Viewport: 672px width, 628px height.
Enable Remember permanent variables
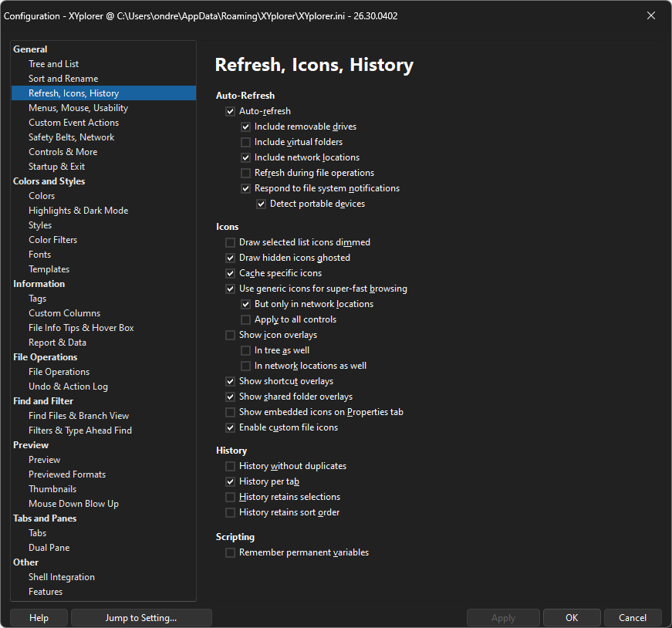coord(230,552)
